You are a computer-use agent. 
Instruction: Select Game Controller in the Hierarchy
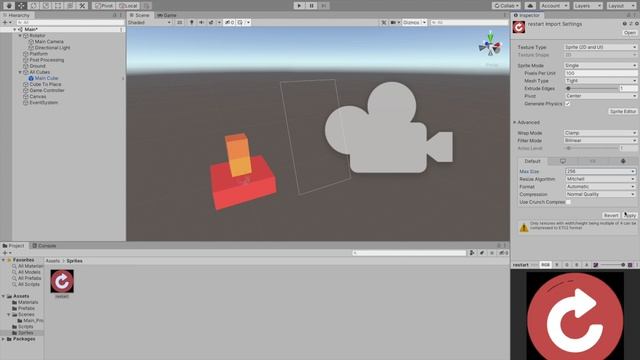coord(47,91)
